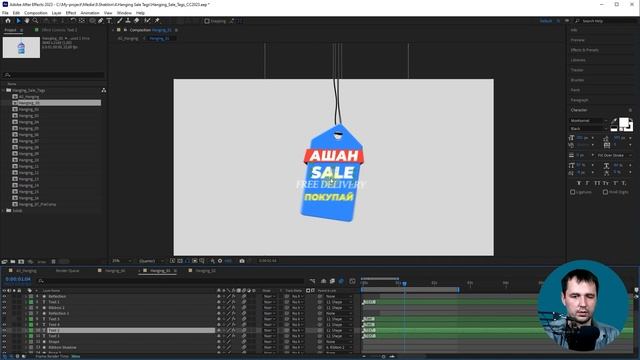Click the timeline current-time indicator

point(404,283)
